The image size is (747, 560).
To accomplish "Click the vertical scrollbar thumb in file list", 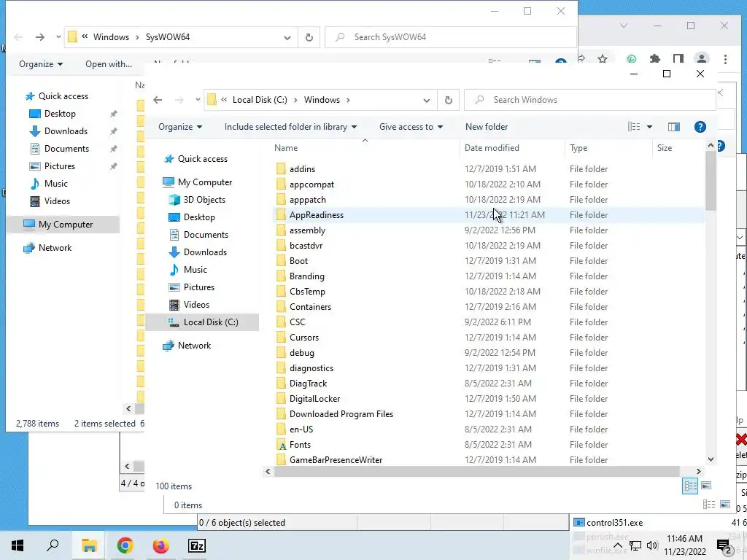I will 711,181.
